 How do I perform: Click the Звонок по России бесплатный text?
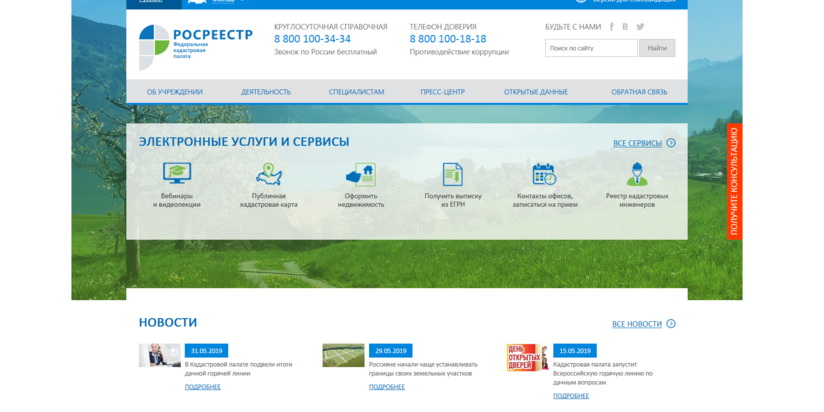pos(325,52)
